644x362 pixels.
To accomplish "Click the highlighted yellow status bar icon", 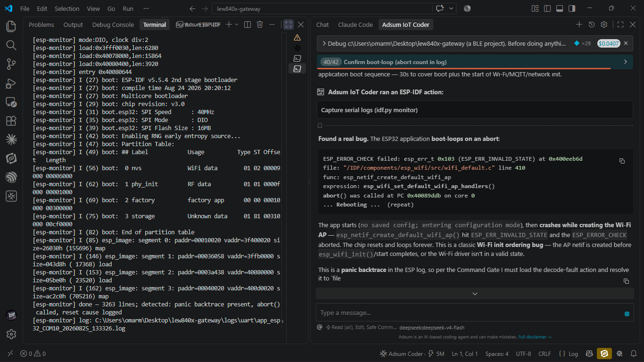I will (604, 354).
